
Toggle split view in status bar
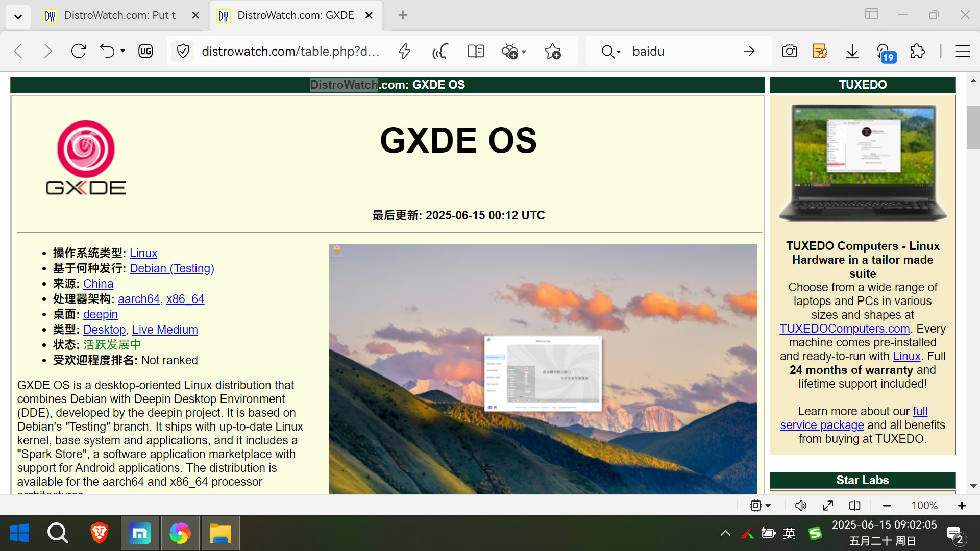pos(855,506)
